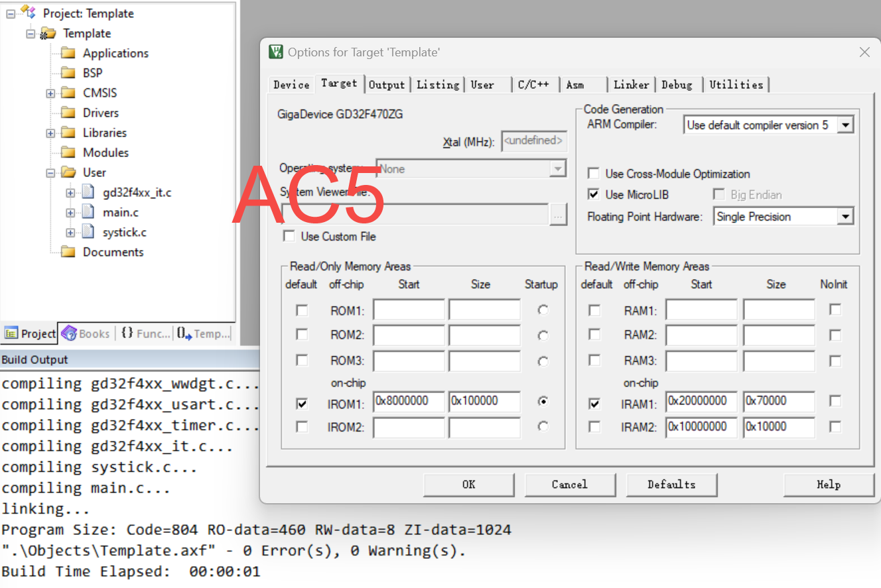
Task: Click the Project: Template workspace icon
Action: point(28,12)
